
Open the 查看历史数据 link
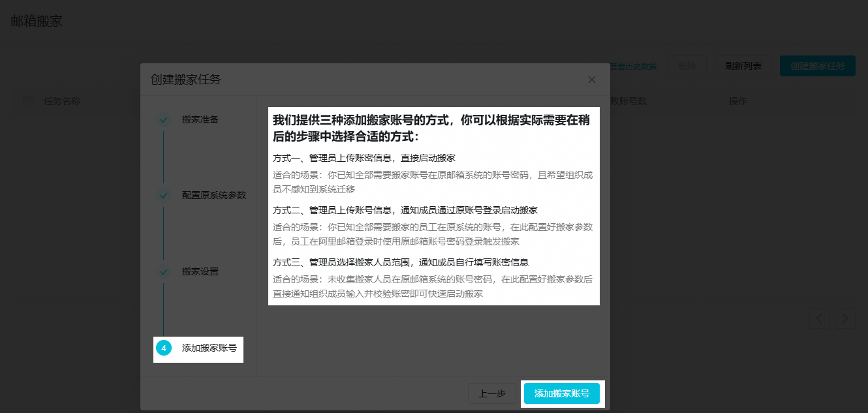pos(633,66)
